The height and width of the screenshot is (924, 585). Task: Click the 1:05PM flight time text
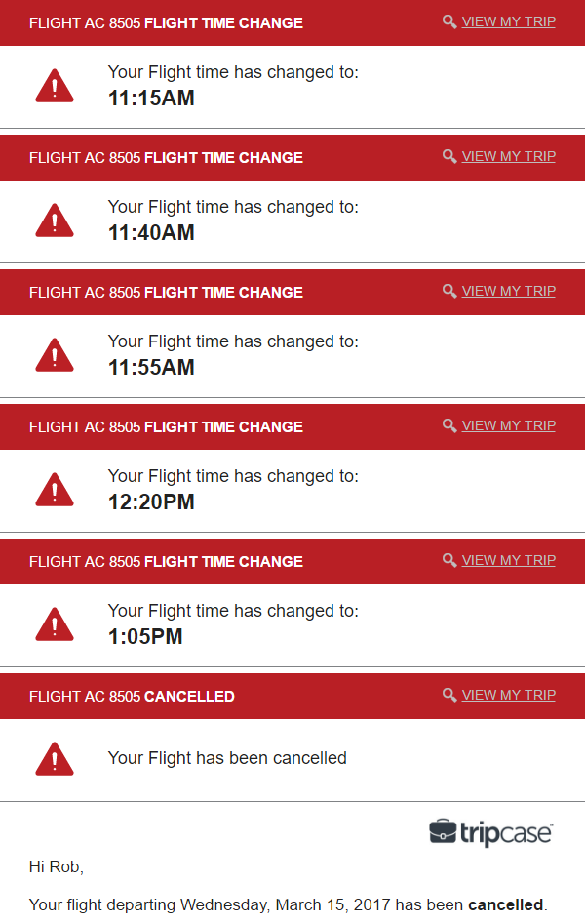click(x=145, y=637)
